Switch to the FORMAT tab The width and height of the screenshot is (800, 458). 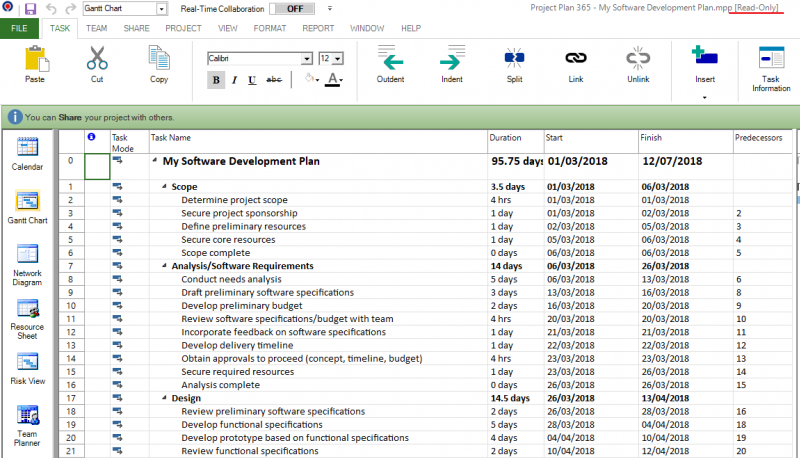click(x=270, y=29)
